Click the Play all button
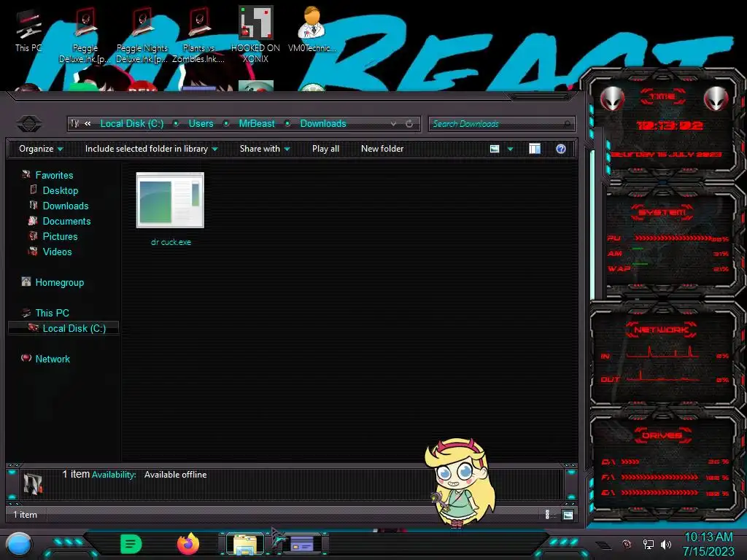 [326, 149]
